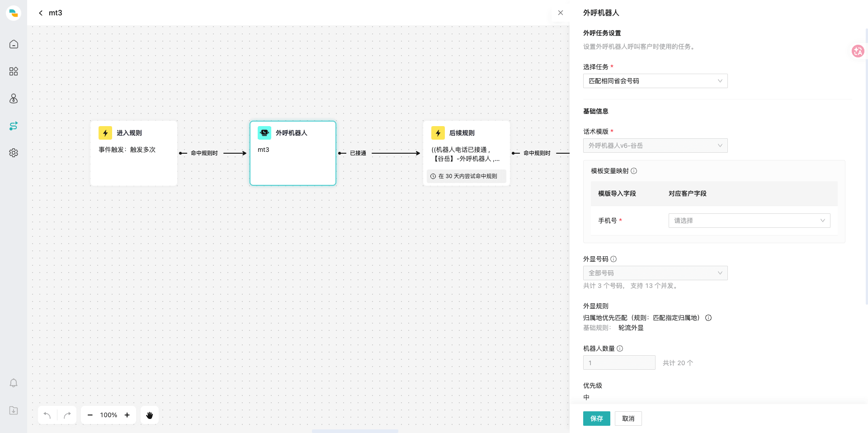Open the 手机号 customer field dropdown

point(749,221)
